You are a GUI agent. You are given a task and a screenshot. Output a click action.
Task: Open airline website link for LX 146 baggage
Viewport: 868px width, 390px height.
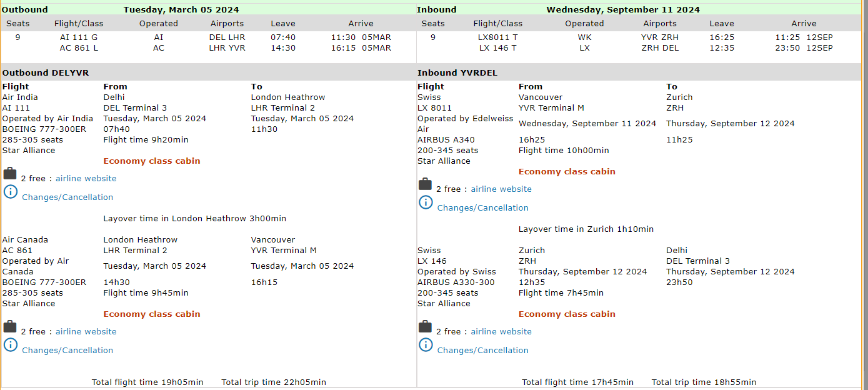click(x=501, y=332)
